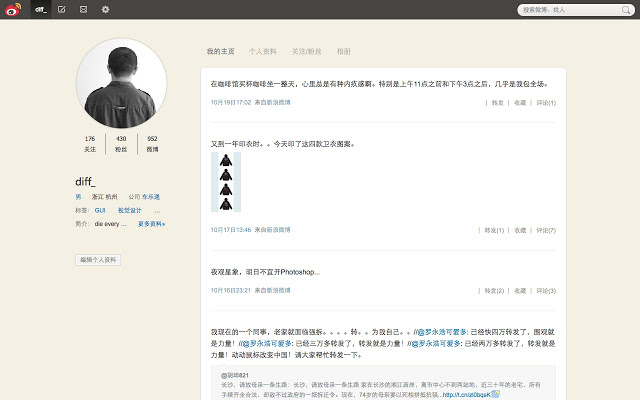The image size is (640, 400).
Task: Click 收藏 on the 10月16日 post
Action: point(520,291)
